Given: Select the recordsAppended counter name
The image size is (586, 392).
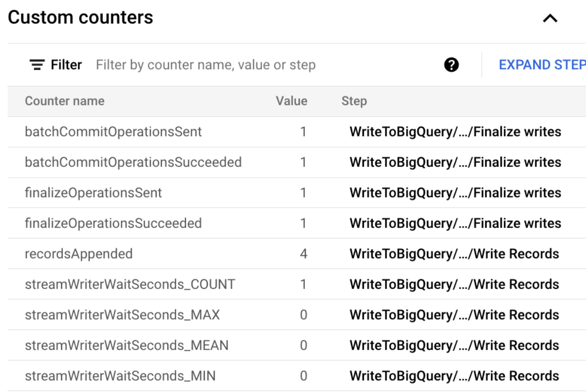Looking at the screenshot, I should (78, 254).
